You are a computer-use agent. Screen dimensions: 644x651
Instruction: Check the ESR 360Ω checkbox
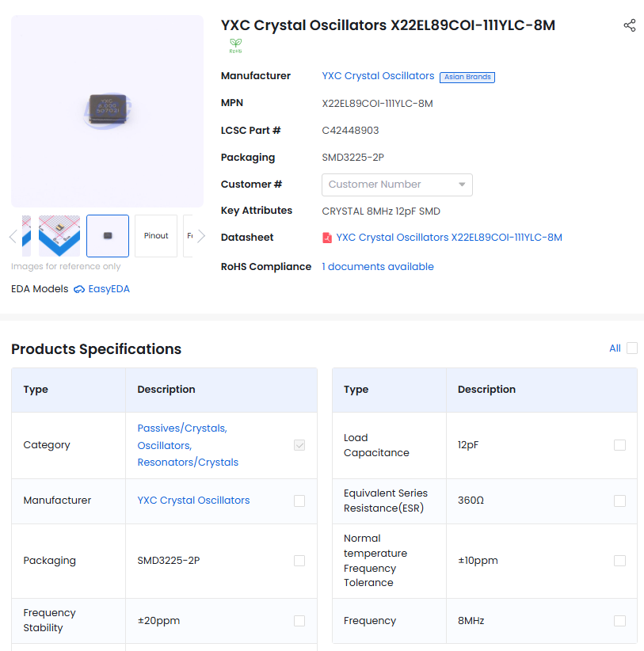pyautogui.click(x=619, y=501)
